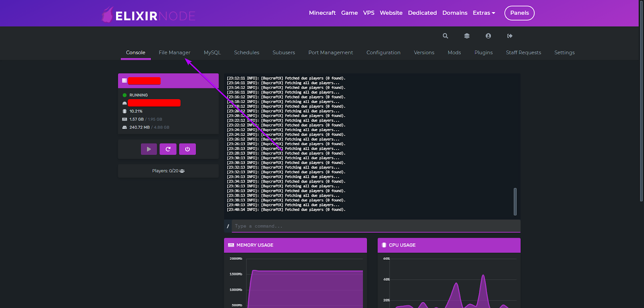Click the search magnifier icon

click(x=445, y=36)
